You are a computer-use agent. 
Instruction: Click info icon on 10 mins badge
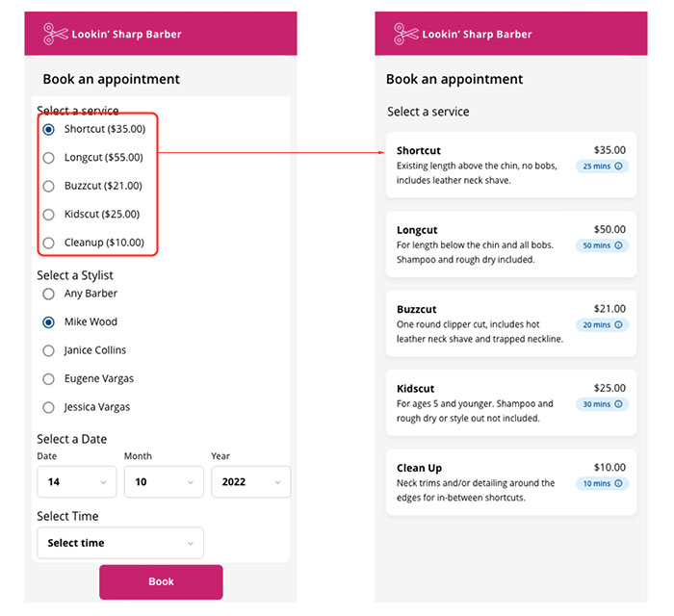click(x=618, y=484)
